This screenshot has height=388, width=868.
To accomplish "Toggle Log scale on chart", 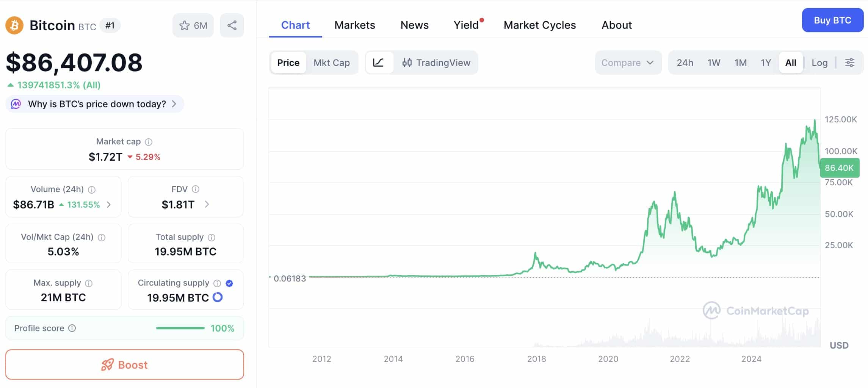I will pos(819,63).
